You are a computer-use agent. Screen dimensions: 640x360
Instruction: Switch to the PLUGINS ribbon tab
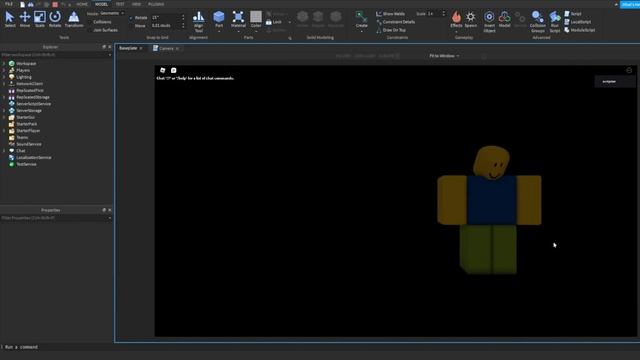[156, 4]
